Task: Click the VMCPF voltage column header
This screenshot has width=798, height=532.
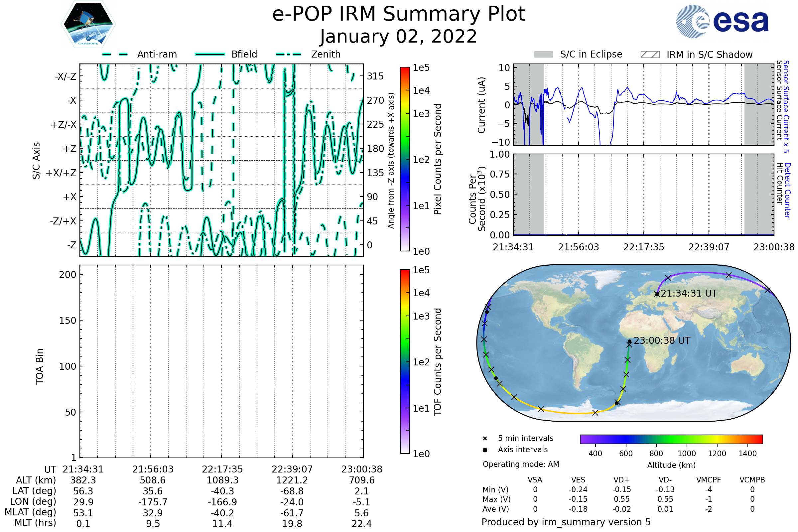Action: pos(709,480)
